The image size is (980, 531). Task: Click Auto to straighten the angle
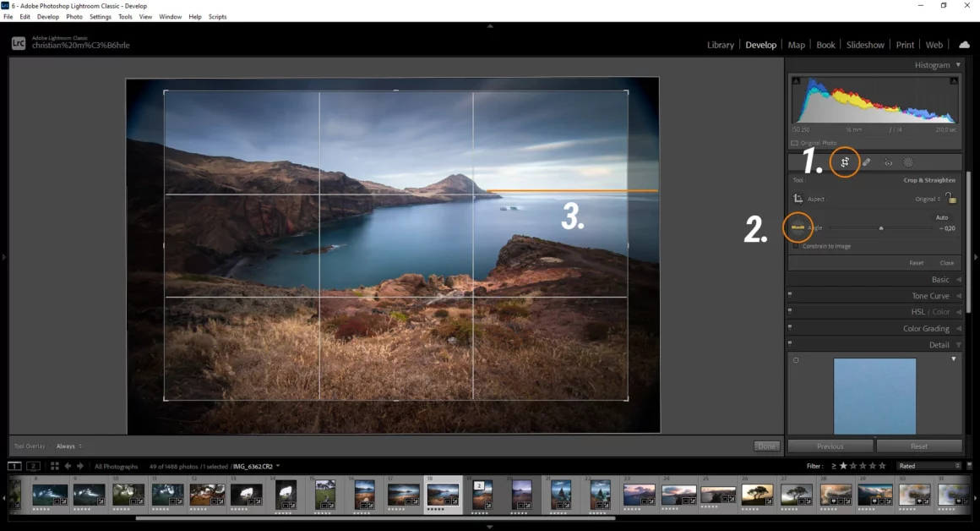[x=942, y=217]
